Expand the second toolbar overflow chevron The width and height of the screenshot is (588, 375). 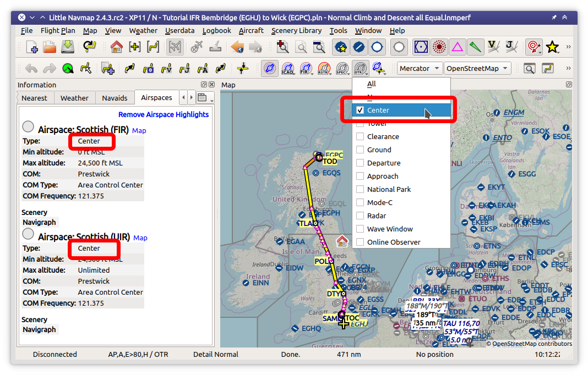(x=568, y=69)
